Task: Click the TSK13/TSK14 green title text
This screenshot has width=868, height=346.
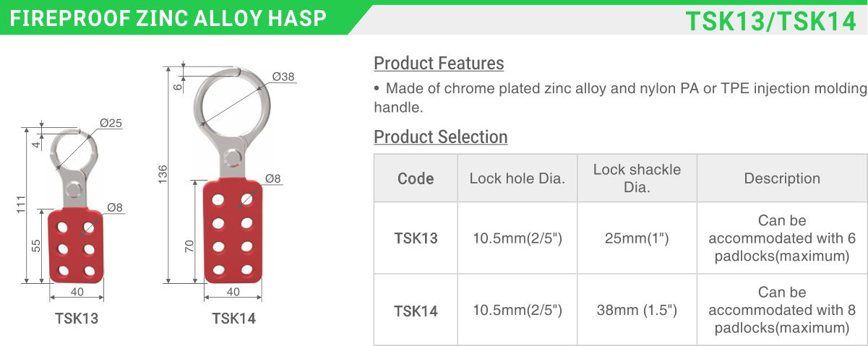Action: 770,20
